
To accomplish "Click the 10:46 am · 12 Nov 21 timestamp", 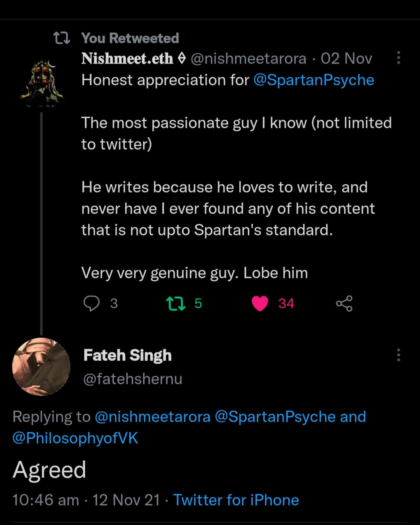I will pyautogui.click(x=86, y=500).
